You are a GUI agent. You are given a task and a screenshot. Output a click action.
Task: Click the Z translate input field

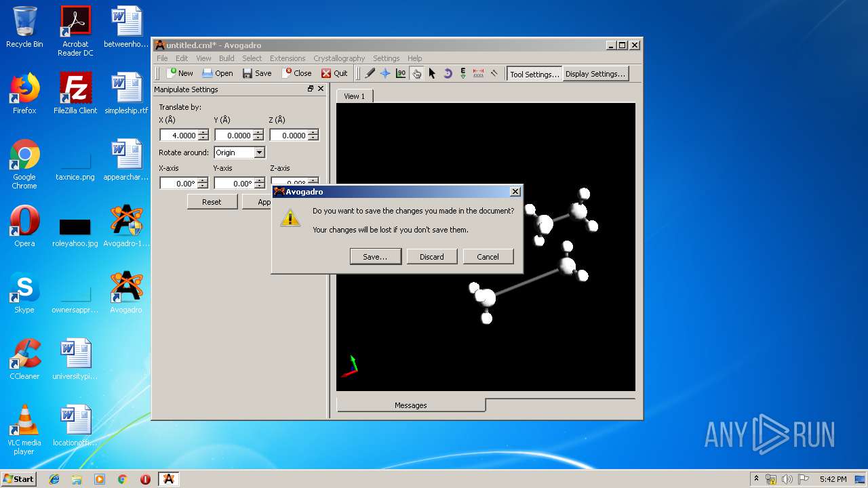click(288, 136)
